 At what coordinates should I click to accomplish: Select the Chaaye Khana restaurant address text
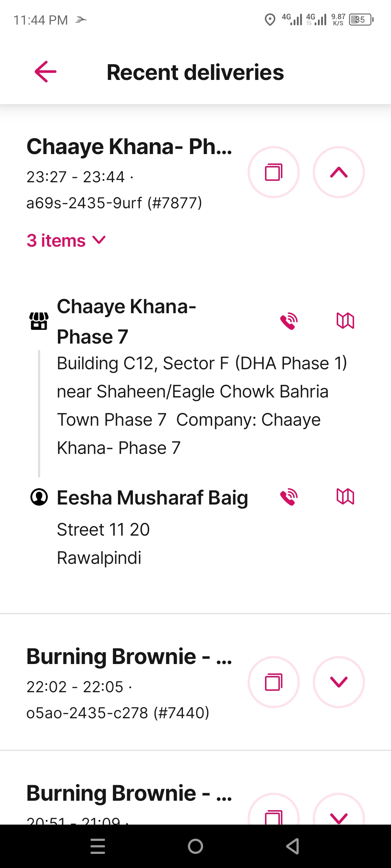point(202,405)
